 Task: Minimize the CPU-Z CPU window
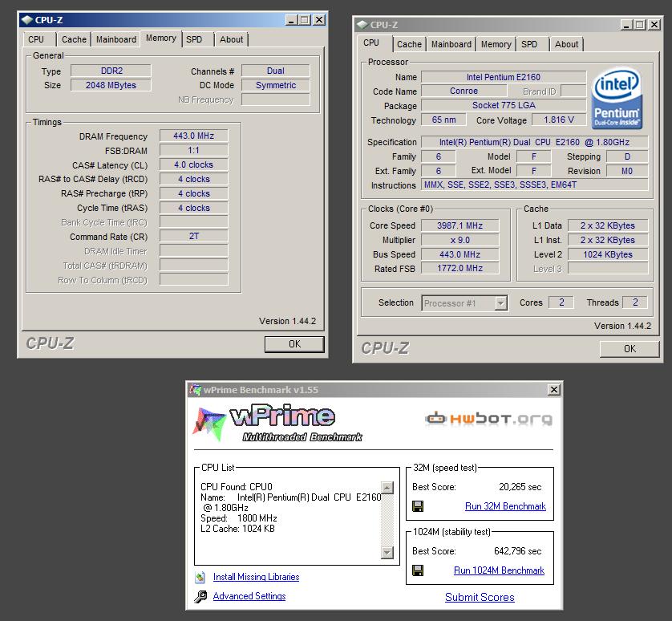pyautogui.click(x=626, y=24)
